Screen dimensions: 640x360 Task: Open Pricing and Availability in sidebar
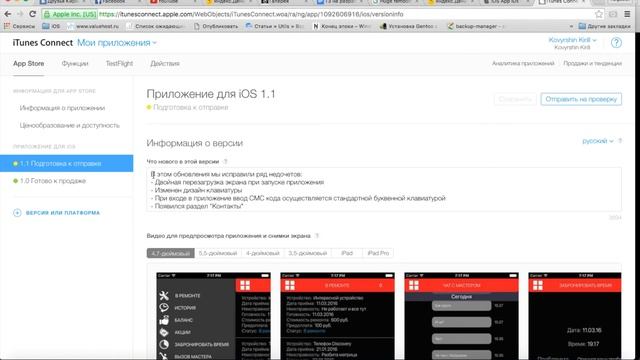click(x=70, y=126)
